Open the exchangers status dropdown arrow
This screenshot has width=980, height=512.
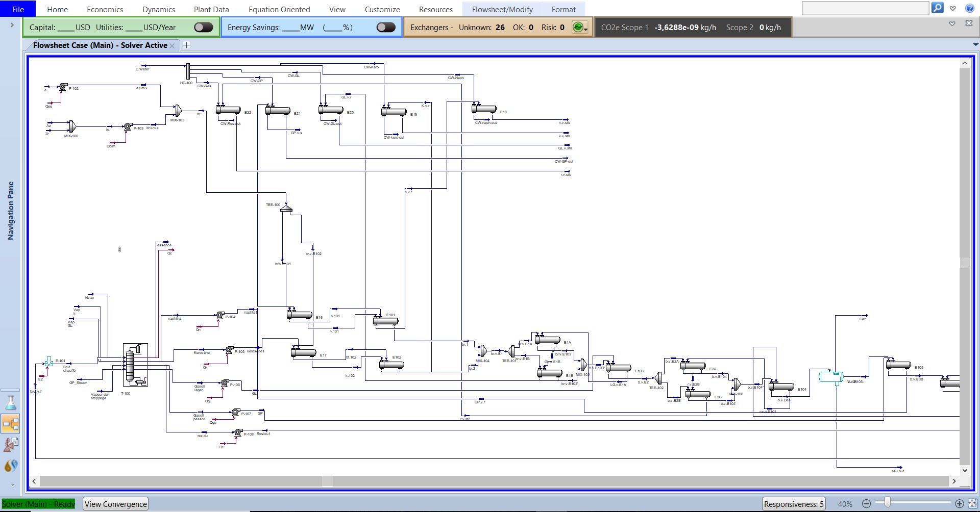pyautogui.click(x=586, y=30)
